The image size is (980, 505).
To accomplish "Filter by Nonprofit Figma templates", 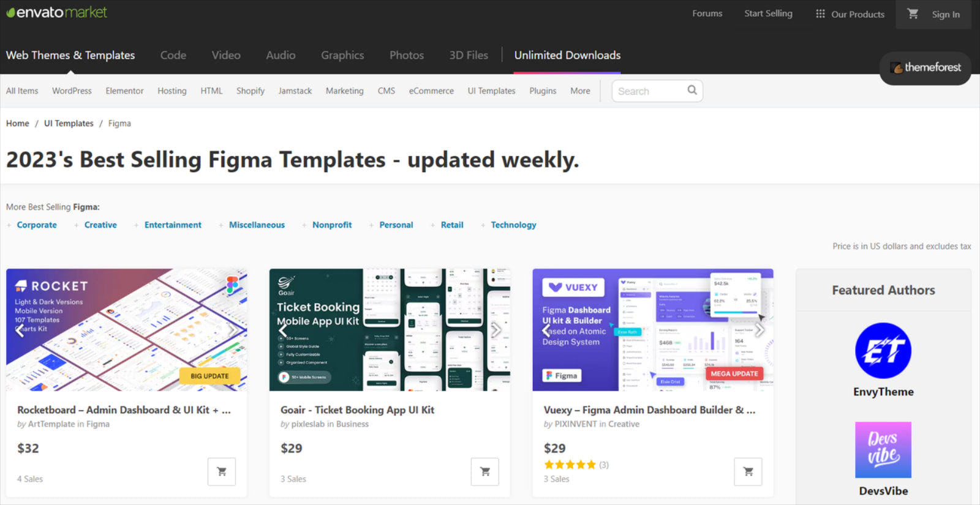I will [332, 225].
